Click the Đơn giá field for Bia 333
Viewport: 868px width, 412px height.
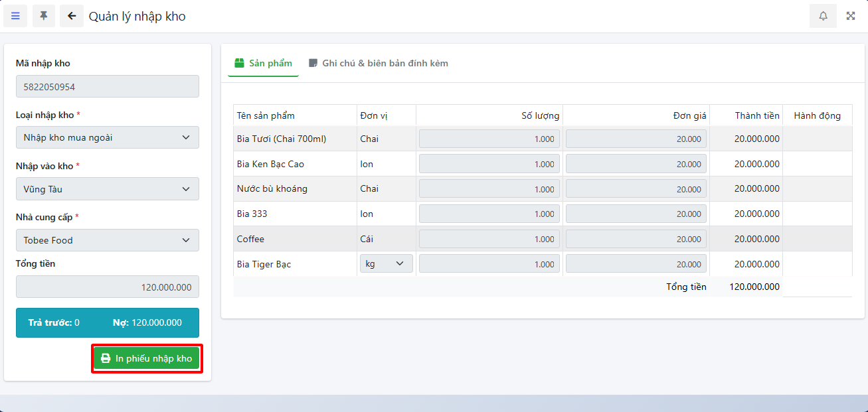click(x=636, y=214)
